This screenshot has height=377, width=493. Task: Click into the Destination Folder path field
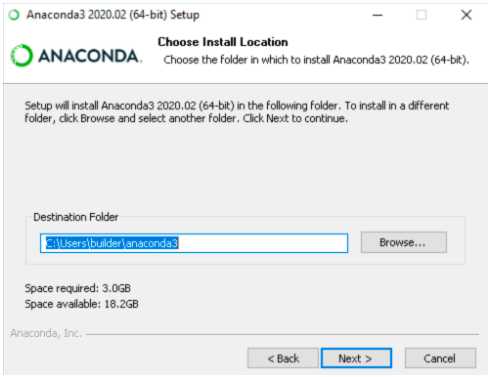pos(194,243)
